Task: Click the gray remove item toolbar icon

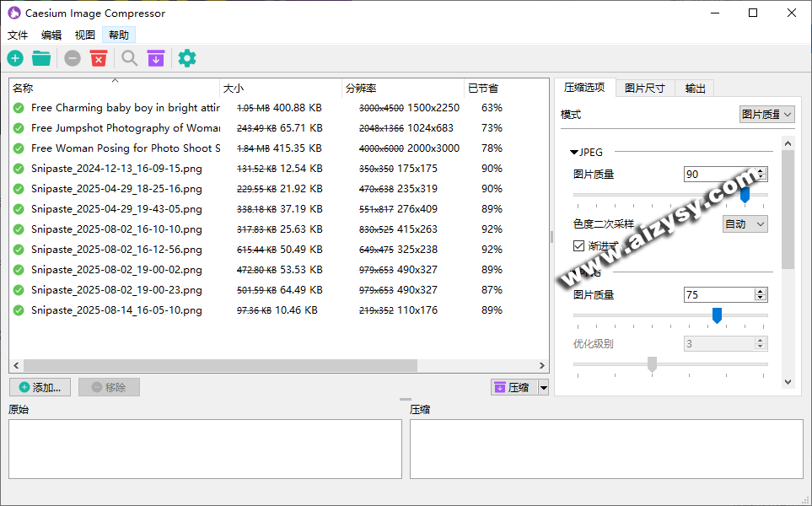Action: click(x=73, y=58)
